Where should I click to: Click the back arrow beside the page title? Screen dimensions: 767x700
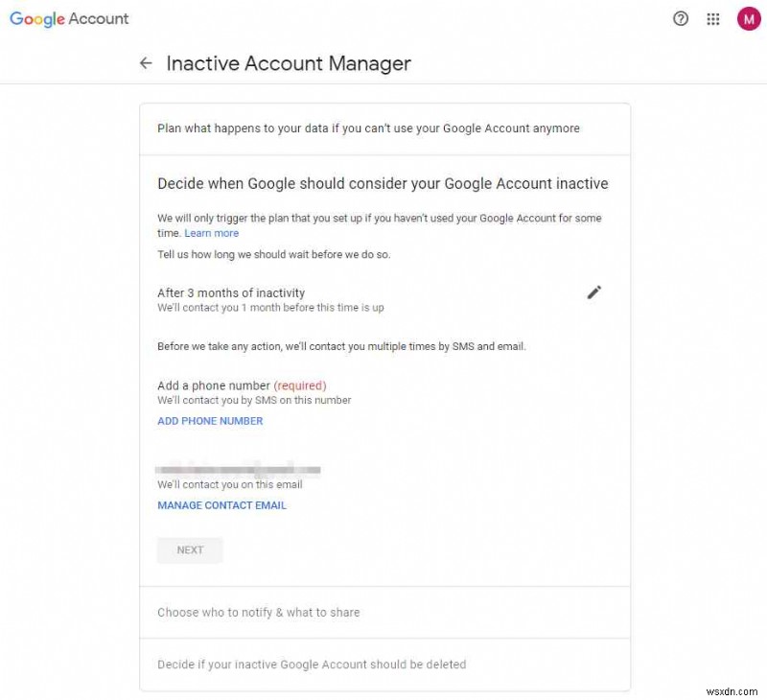[146, 62]
